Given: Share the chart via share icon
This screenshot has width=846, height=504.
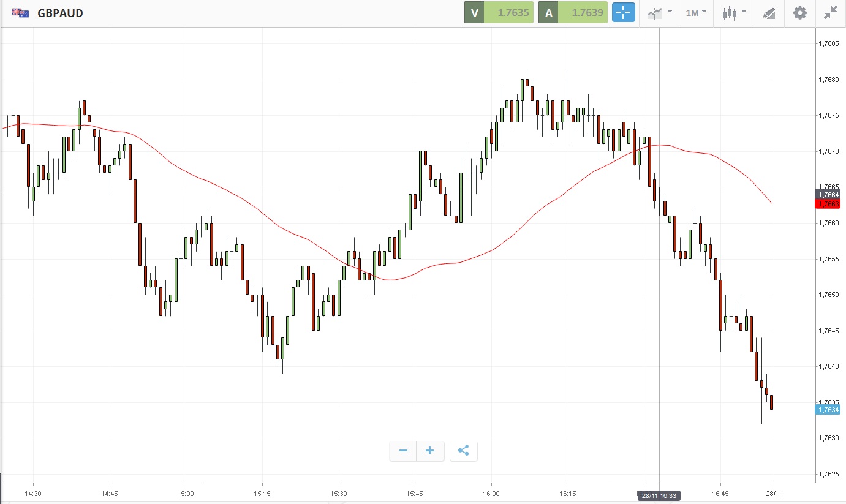Looking at the screenshot, I should tap(464, 451).
